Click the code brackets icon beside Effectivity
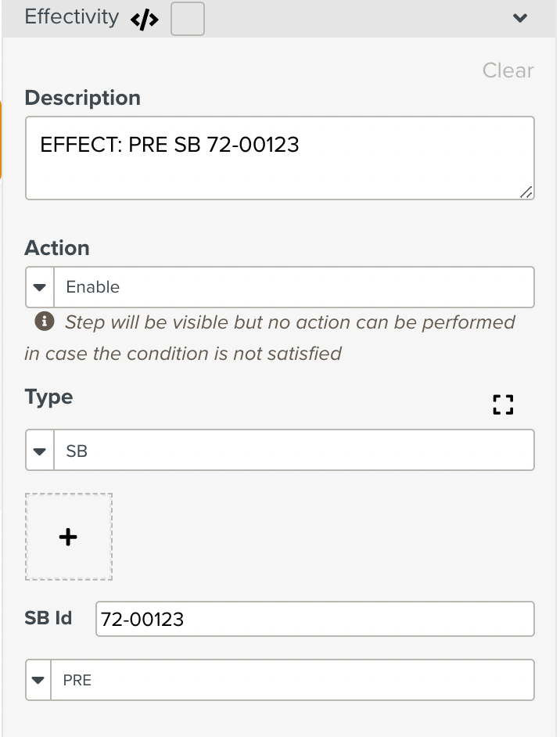The width and height of the screenshot is (560, 737). (145, 20)
